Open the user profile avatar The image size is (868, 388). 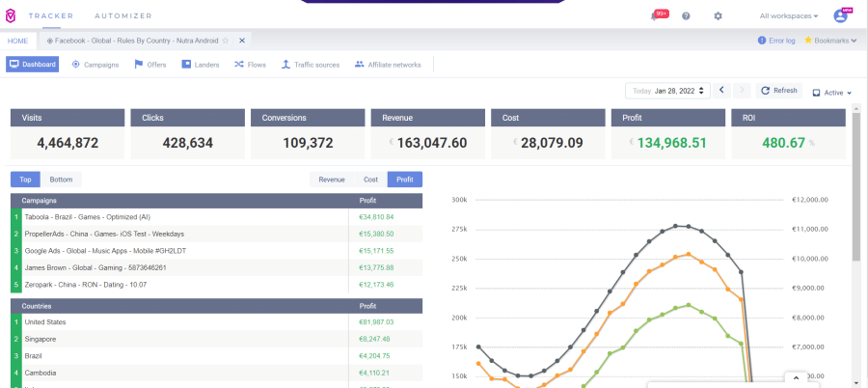[841, 16]
